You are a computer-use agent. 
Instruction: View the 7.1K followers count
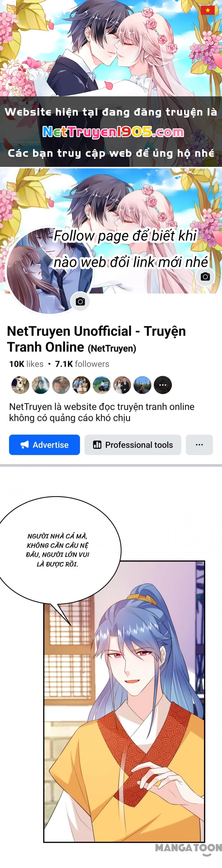[82, 364]
